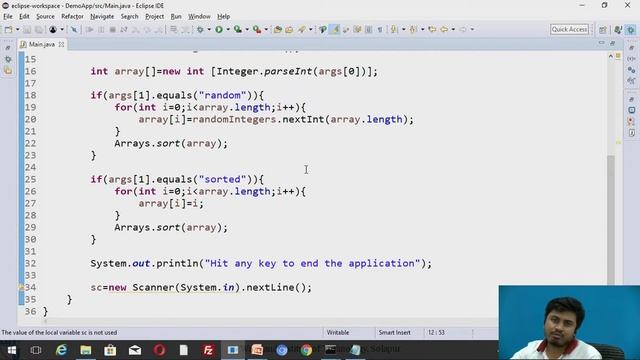Open the Run menu
The width and height of the screenshot is (640, 360).
176,16
